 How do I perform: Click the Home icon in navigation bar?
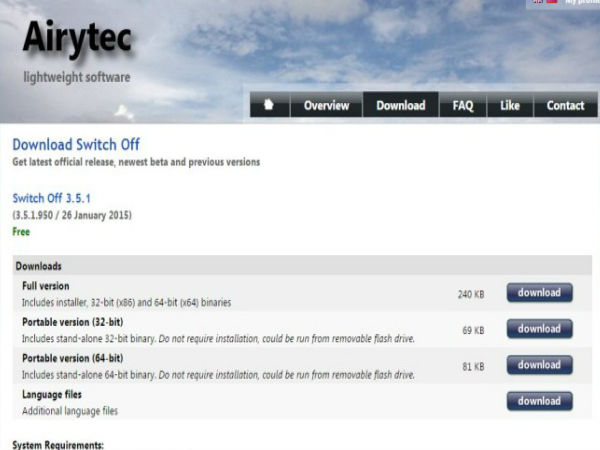268,105
